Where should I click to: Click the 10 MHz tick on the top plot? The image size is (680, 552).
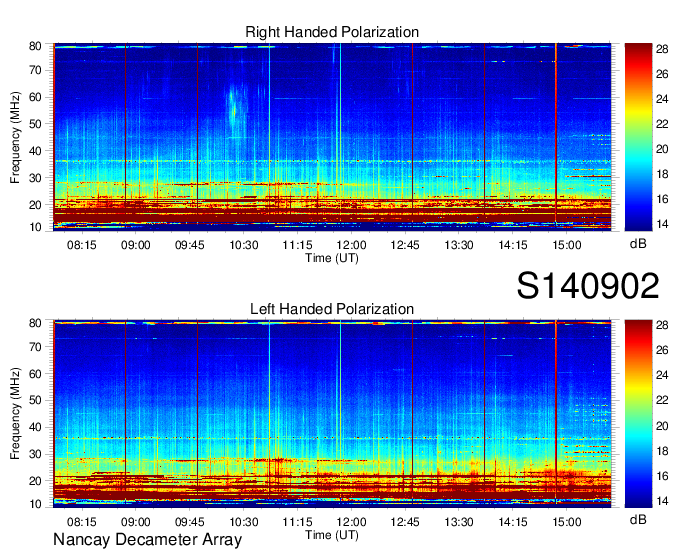[x=35, y=227]
